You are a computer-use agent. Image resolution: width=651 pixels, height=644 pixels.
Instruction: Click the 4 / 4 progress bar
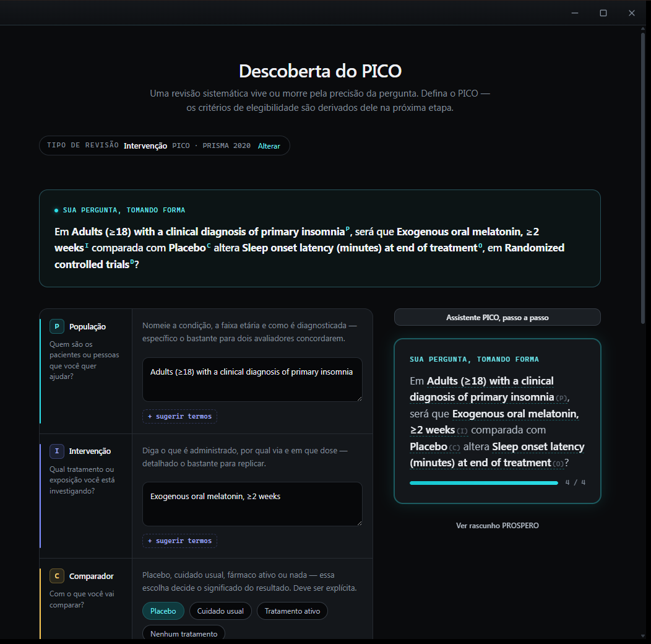click(484, 483)
